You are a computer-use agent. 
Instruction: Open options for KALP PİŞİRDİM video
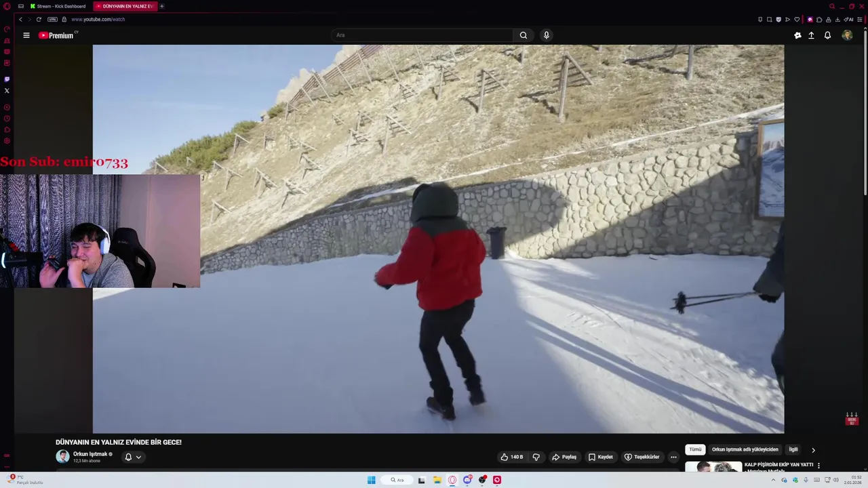818,466
